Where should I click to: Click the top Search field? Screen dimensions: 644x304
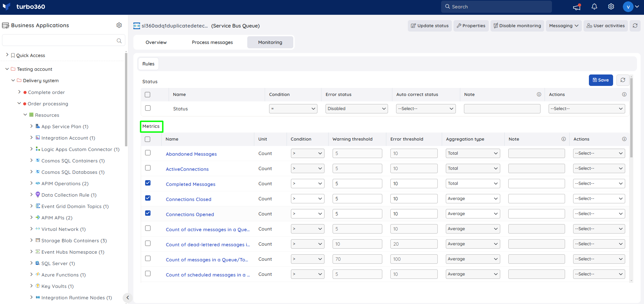coord(496,7)
